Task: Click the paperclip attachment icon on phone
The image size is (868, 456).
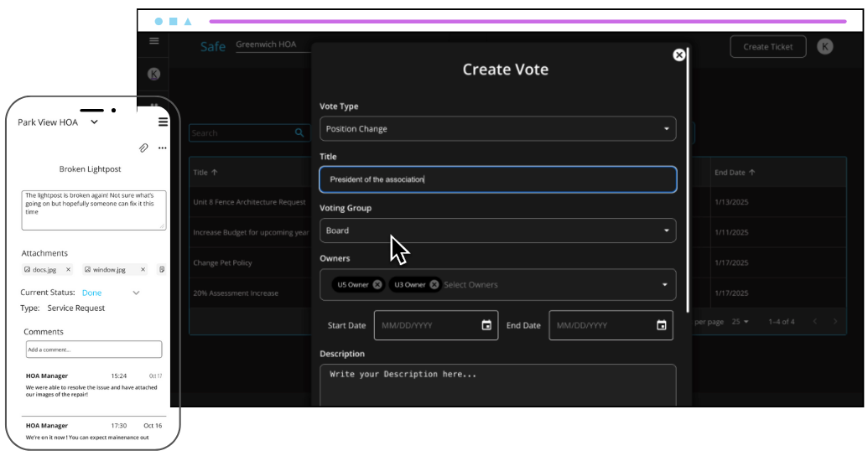Action: 143,148
